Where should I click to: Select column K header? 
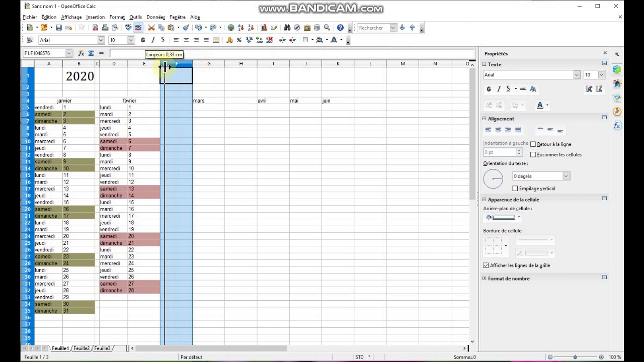coord(338,64)
